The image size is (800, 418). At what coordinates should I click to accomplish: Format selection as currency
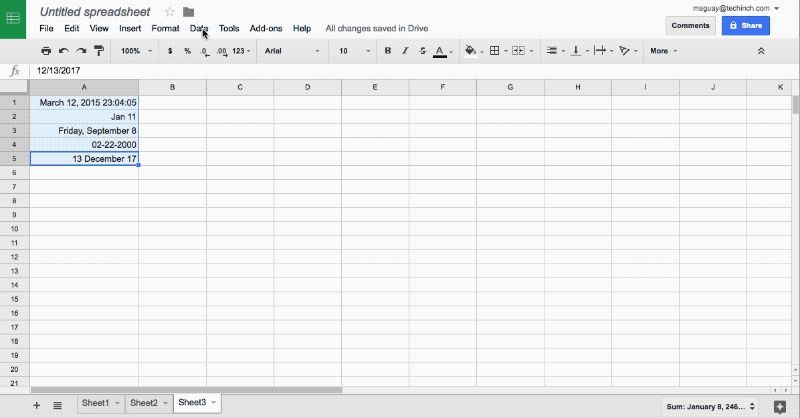click(x=170, y=50)
